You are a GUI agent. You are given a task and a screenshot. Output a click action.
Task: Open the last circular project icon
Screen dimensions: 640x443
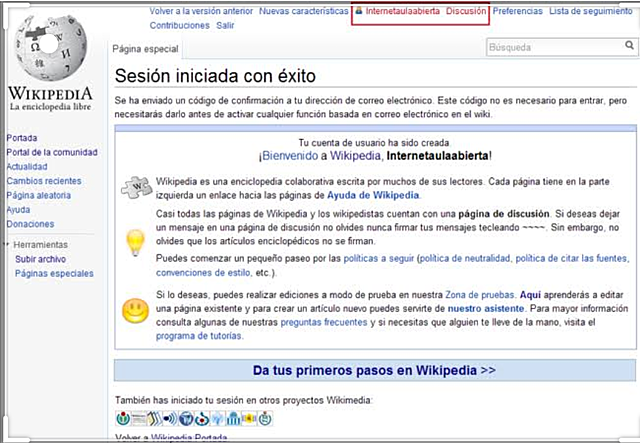(x=265, y=419)
